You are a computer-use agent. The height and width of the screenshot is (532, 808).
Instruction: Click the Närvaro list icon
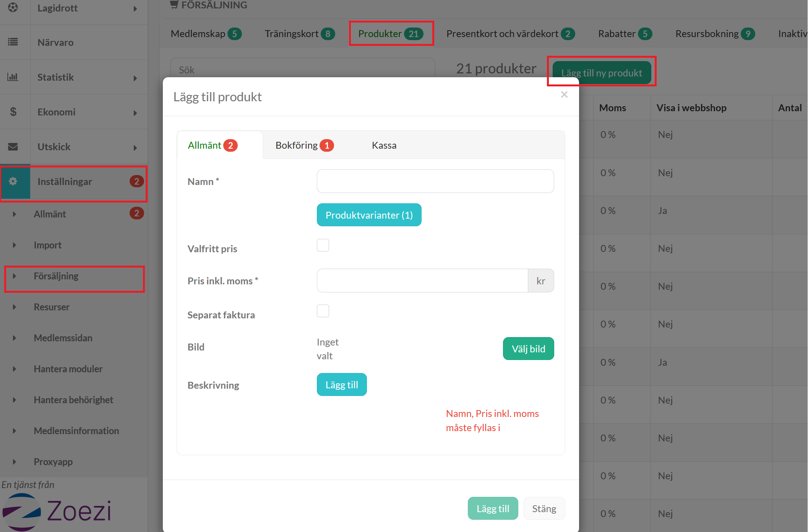13,42
